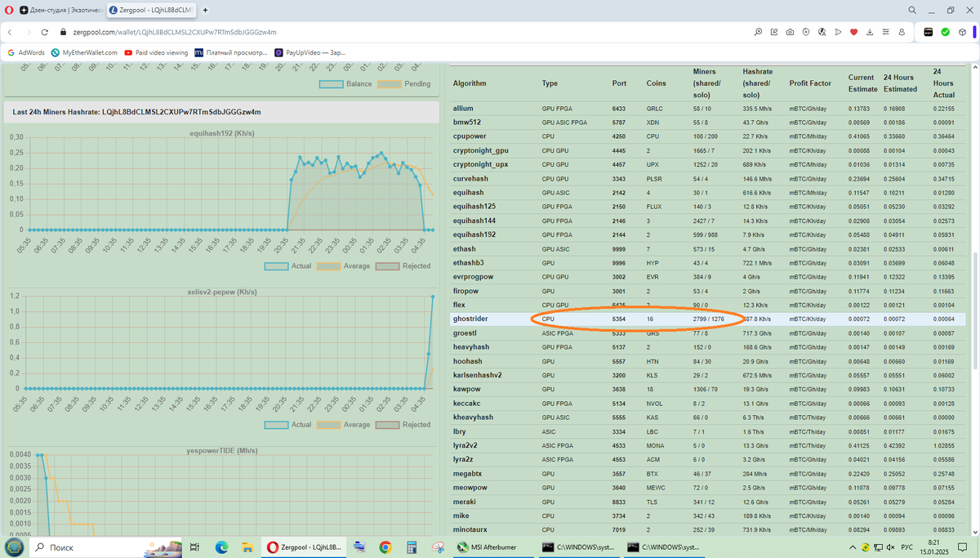Open the page translate icon

[x=822, y=32]
